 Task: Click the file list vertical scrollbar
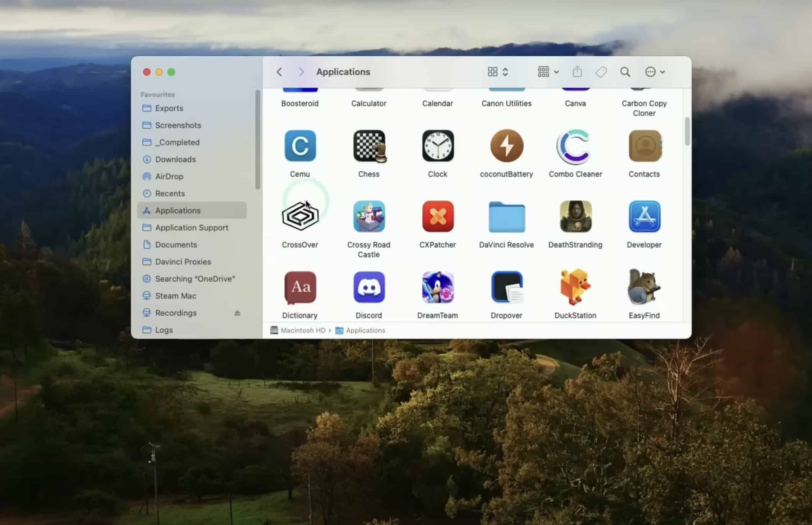[687, 131]
